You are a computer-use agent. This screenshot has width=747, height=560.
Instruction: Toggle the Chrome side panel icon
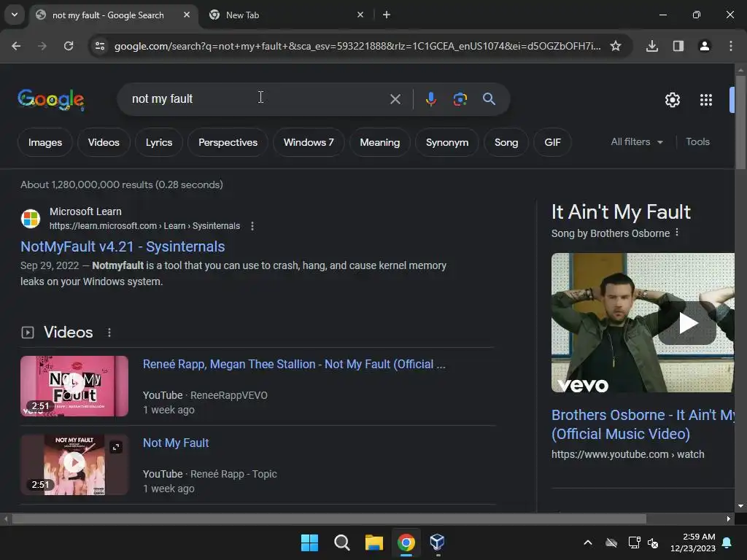coord(678,46)
